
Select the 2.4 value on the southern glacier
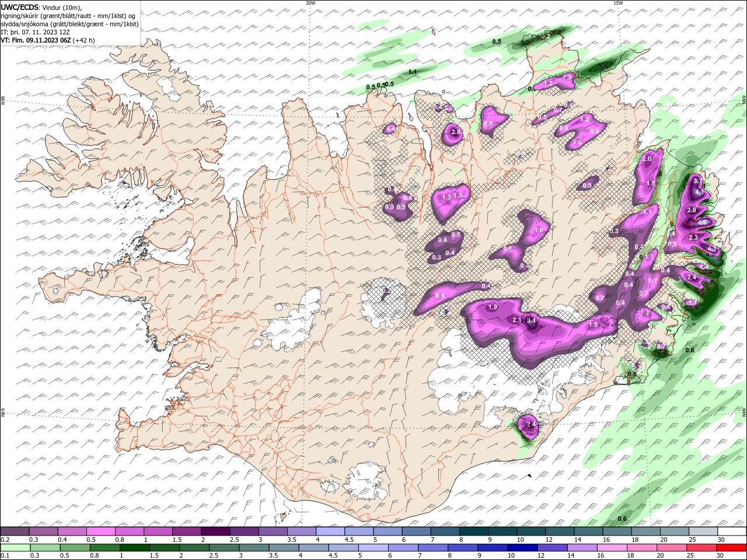(530, 424)
